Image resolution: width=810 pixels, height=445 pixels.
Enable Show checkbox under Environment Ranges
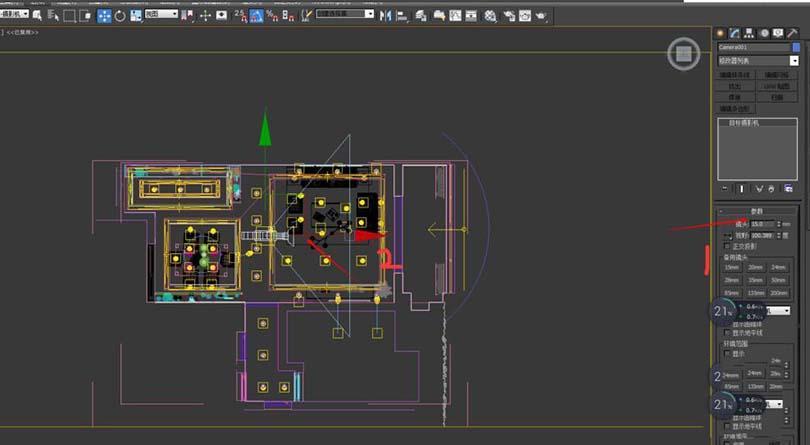(727, 353)
